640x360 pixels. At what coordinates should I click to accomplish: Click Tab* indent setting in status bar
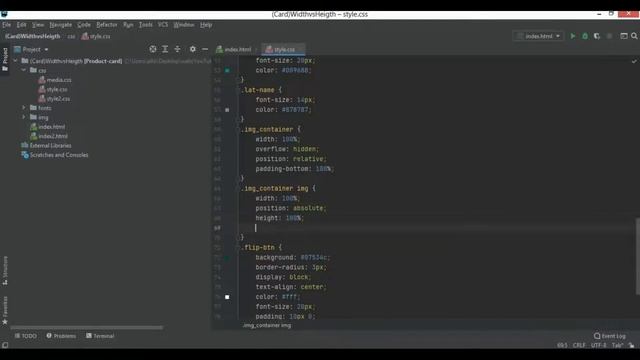click(x=617, y=345)
